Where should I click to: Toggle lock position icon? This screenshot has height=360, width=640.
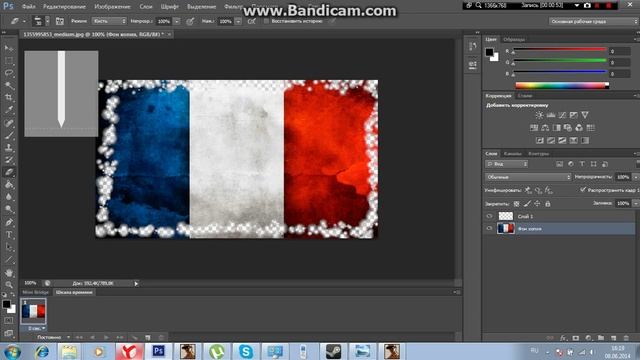click(538, 204)
